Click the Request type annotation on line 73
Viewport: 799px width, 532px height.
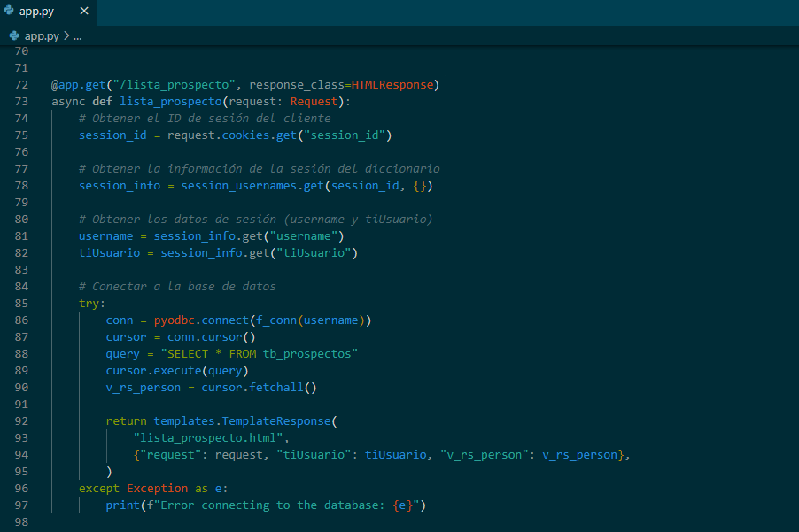click(x=314, y=101)
